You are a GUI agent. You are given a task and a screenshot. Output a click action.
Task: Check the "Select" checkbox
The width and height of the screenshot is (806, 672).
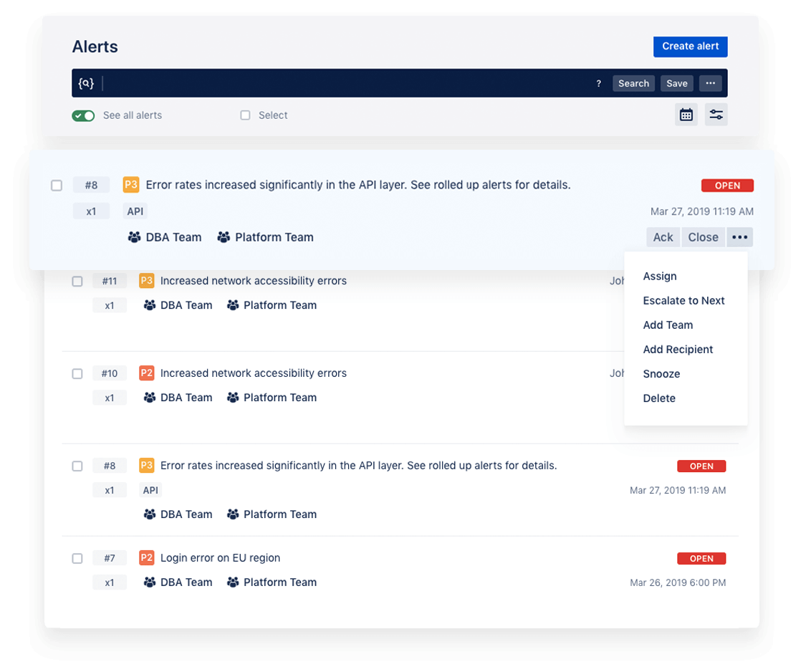[245, 115]
